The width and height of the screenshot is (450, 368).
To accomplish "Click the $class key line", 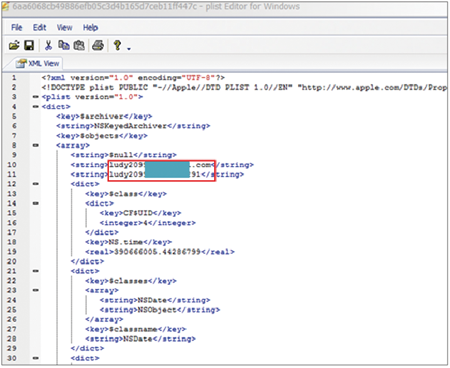I will (126, 194).
